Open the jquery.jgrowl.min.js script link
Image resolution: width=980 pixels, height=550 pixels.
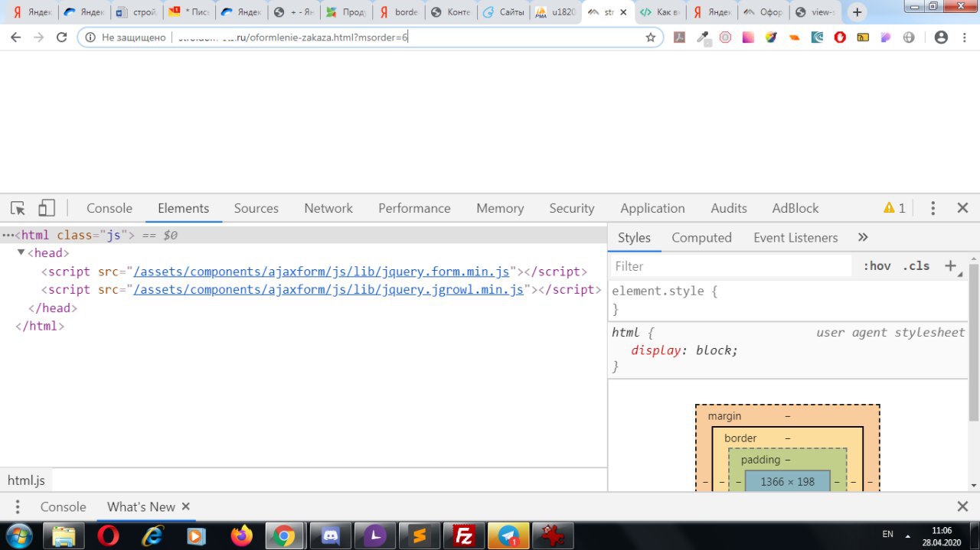click(x=328, y=290)
